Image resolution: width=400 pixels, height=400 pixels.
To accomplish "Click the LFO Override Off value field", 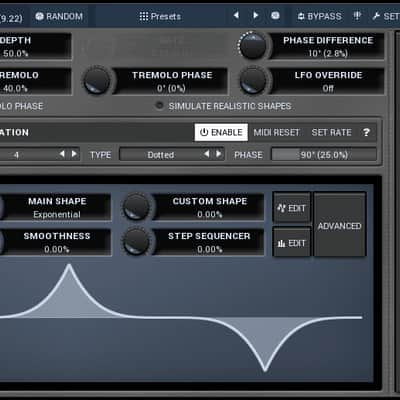I will coord(328,81).
